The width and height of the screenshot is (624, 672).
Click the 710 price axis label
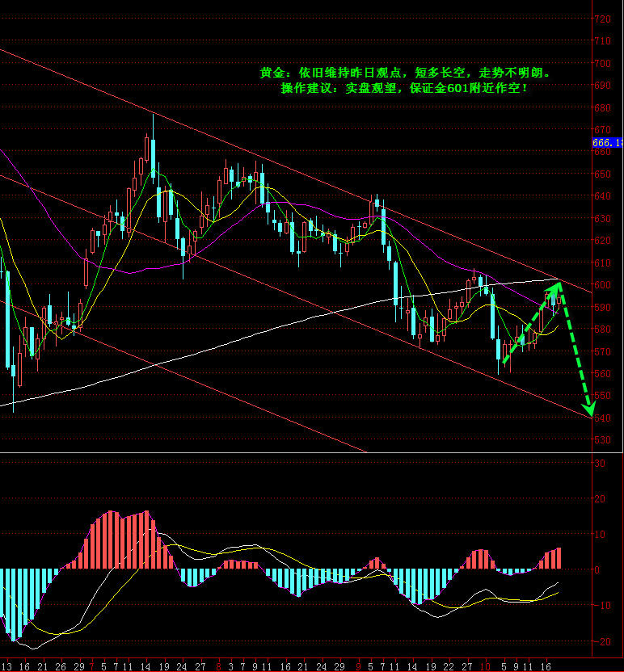point(602,41)
